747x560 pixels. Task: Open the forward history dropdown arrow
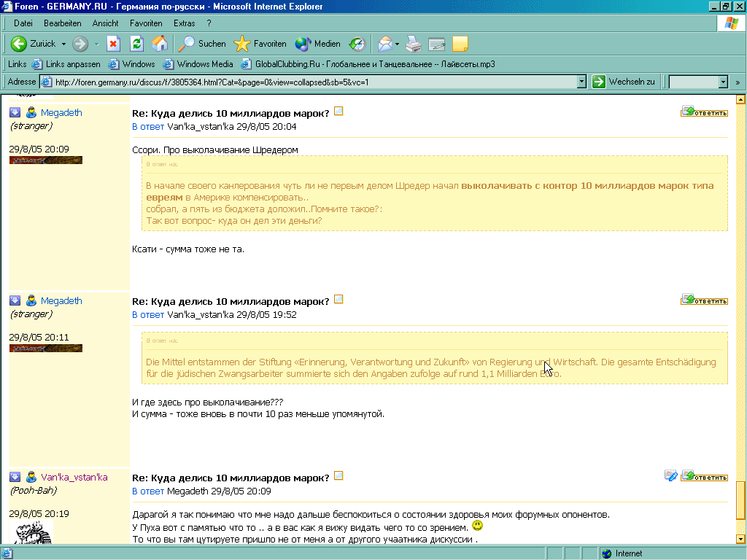[96, 44]
